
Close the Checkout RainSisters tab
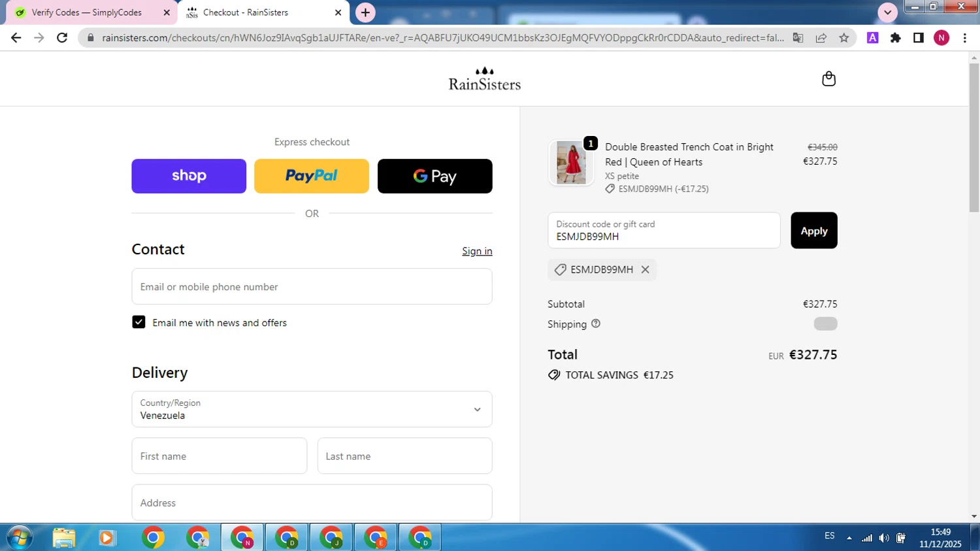tap(338, 12)
